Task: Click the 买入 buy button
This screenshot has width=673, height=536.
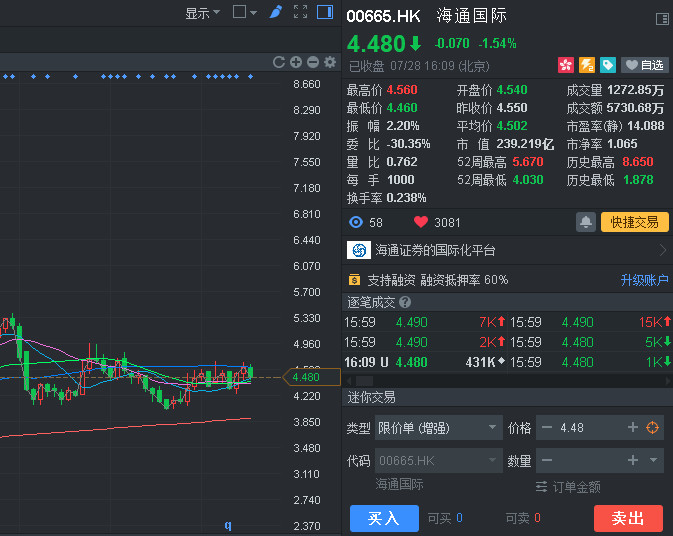Action: (x=384, y=518)
